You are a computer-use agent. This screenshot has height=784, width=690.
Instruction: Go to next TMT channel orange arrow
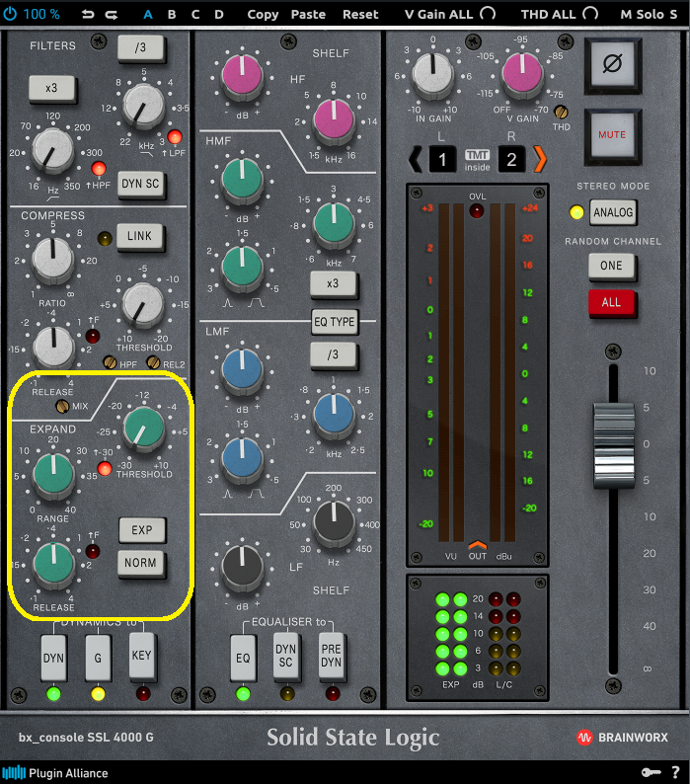coord(540,160)
